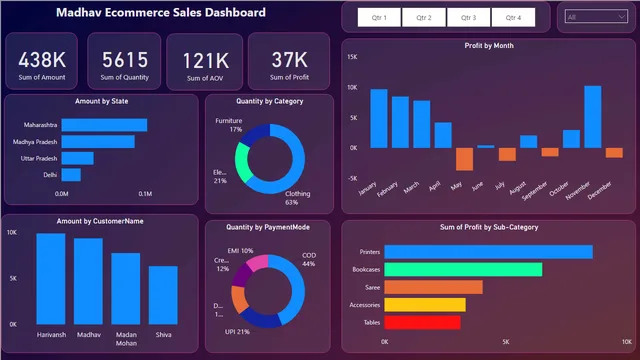The height and width of the screenshot is (360, 640).
Task: Select the green Bookcases profit bar
Action: (463, 269)
